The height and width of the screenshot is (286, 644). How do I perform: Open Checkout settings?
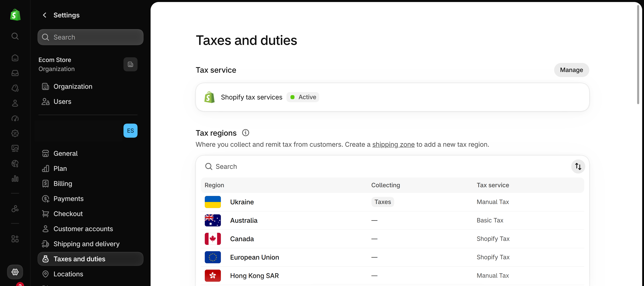(x=91, y=214)
